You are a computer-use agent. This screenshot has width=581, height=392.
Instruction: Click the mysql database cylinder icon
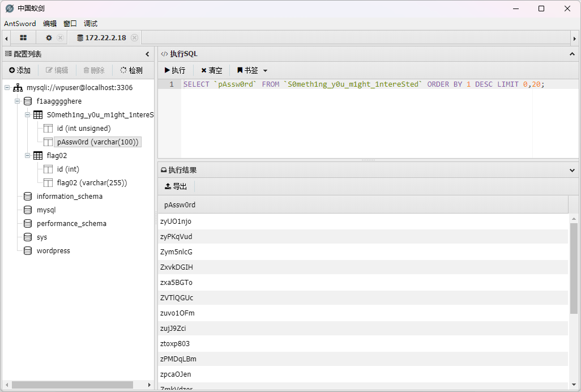point(28,210)
